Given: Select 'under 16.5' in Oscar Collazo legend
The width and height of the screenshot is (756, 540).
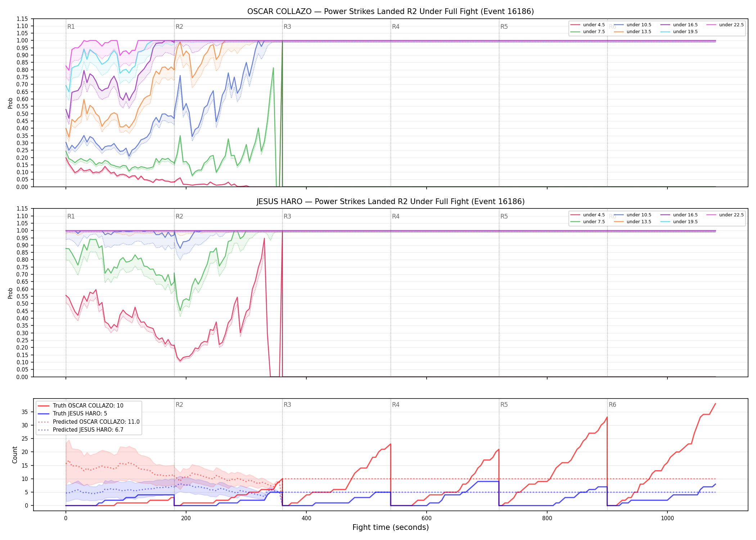Looking at the screenshot, I should click(x=679, y=25).
